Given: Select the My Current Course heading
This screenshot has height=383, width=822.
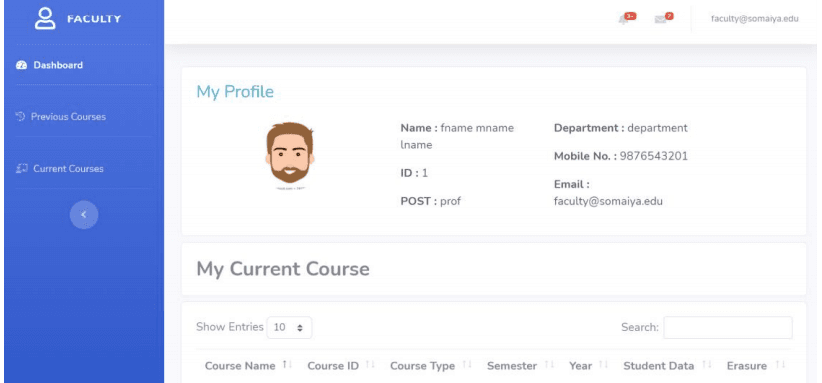Looking at the screenshot, I should [283, 269].
